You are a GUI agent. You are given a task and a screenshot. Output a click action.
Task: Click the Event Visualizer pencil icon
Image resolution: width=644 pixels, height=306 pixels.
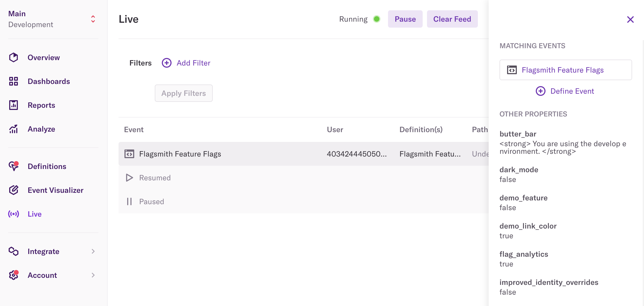(x=14, y=190)
